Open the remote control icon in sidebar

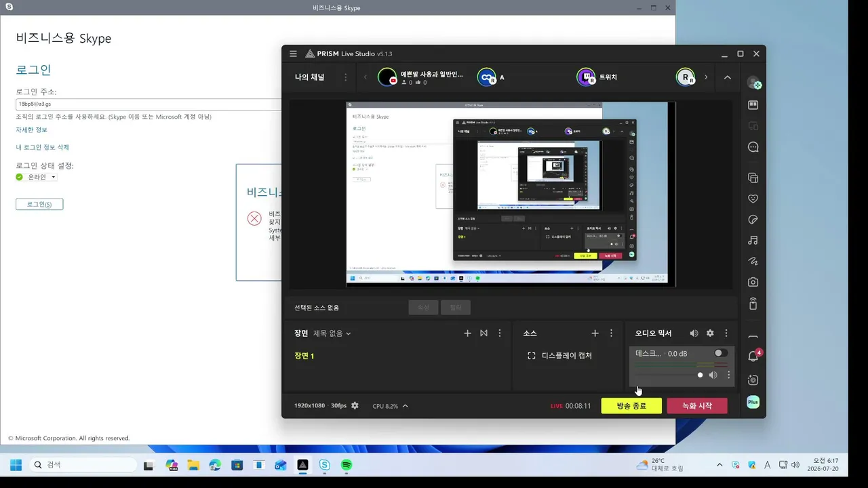pos(753,304)
